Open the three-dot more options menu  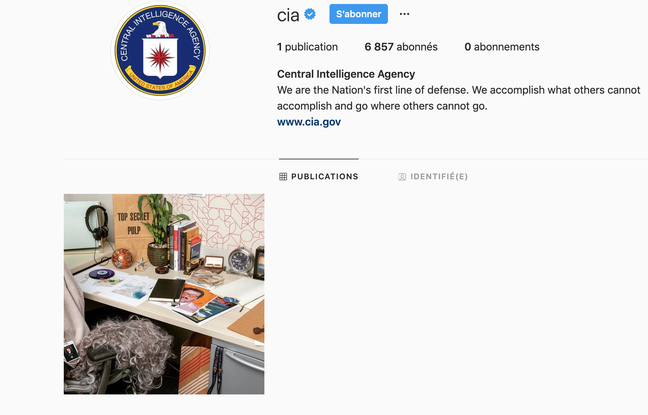click(404, 14)
